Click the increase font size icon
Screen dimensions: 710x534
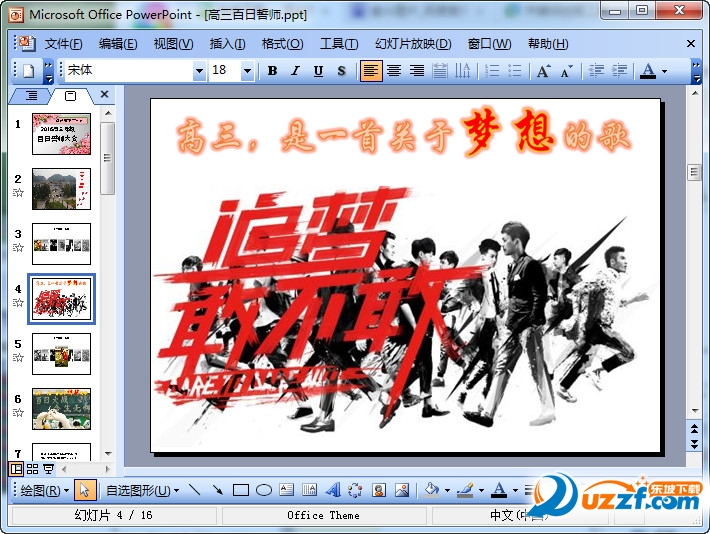543,71
